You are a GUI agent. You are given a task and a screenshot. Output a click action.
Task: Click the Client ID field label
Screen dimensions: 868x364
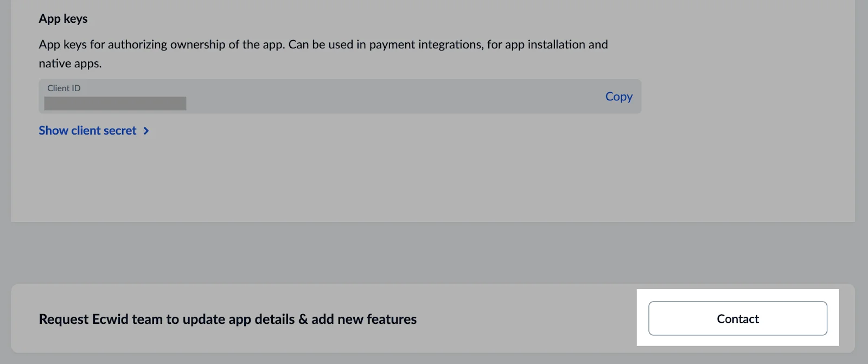point(63,87)
